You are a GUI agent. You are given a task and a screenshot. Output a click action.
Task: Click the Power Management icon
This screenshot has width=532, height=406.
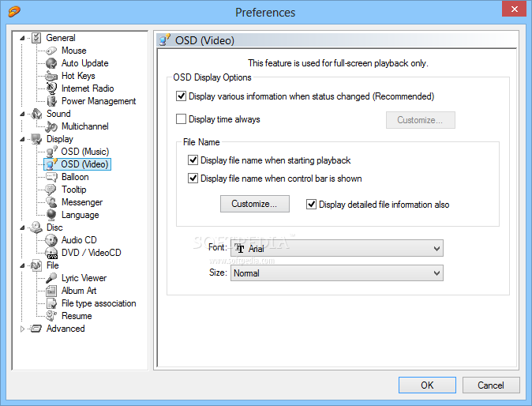pos(51,101)
